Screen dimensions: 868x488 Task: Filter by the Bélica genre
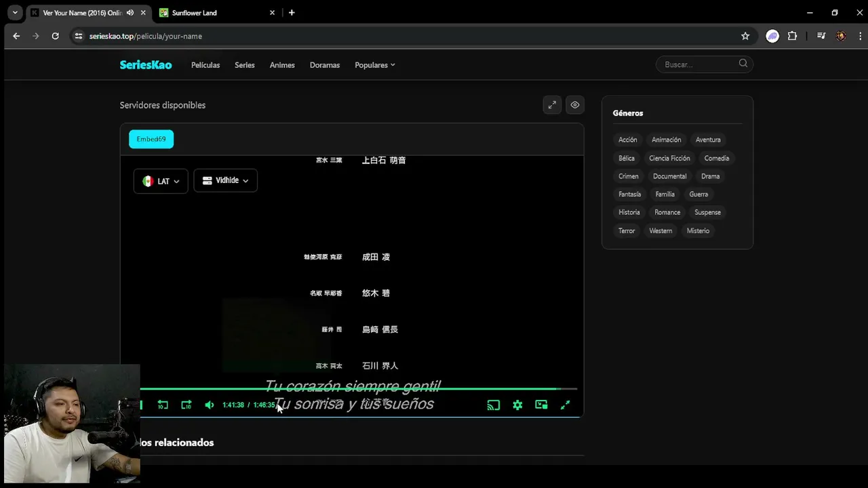point(627,158)
